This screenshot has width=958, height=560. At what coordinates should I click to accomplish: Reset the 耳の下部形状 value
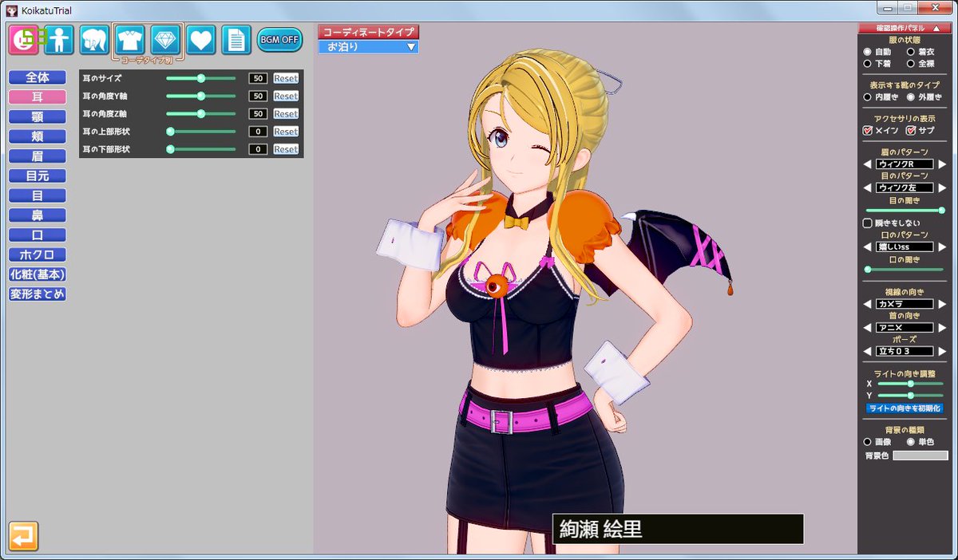click(286, 149)
